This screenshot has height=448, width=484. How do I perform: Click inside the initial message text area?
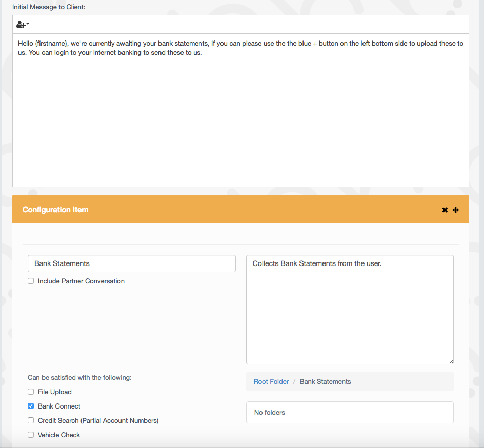(x=240, y=118)
